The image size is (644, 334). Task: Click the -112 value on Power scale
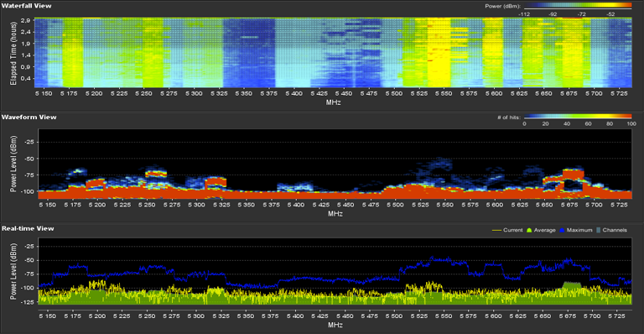click(524, 14)
